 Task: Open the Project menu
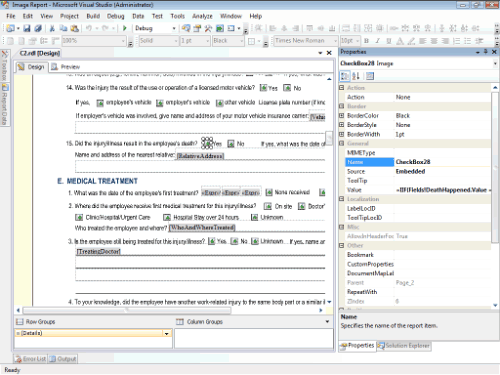click(x=69, y=16)
